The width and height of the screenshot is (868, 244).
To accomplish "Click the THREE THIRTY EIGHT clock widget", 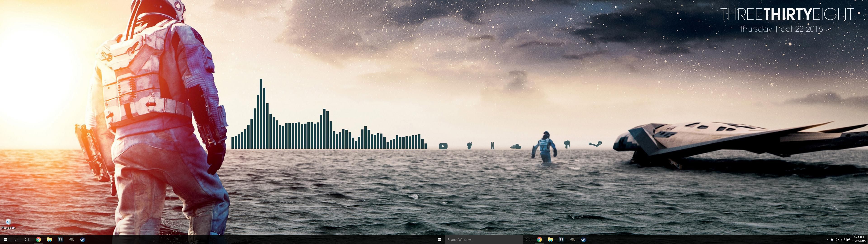I will (x=787, y=14).
